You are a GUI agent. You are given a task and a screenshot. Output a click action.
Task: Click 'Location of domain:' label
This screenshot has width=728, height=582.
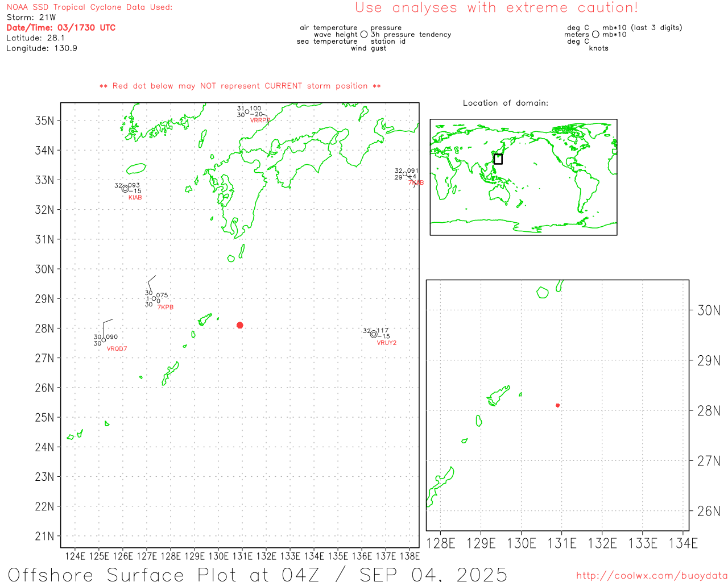click(x=506, y=103)
